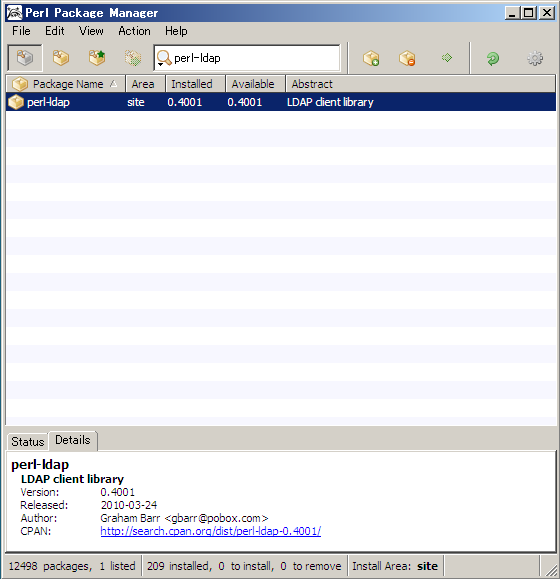The height and width of the screenshot is (579, 560).
Task: Click '12498 packages, 1 listed' status text
Action: [x=72, y=566]
